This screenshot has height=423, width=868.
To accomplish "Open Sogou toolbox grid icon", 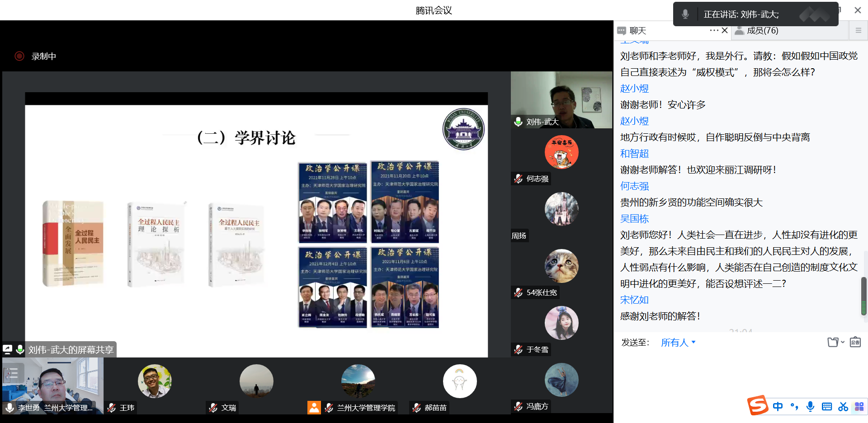I will click(859, 406).
